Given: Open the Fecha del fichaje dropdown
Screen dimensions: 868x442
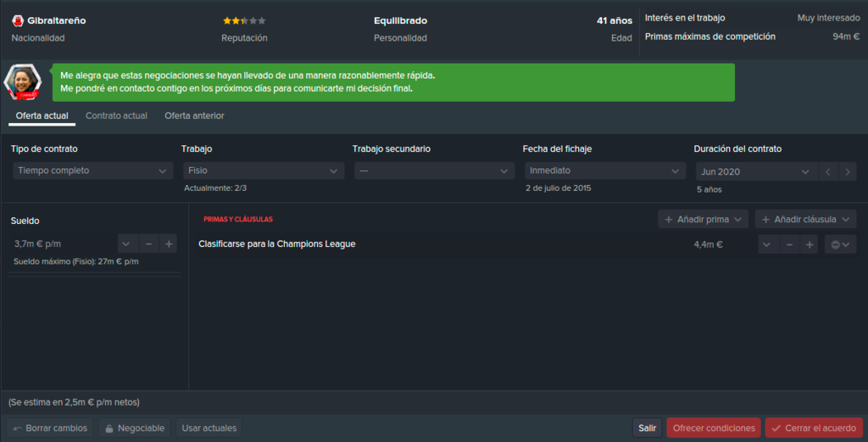Looking at the screenshot, I should point(605,171).
